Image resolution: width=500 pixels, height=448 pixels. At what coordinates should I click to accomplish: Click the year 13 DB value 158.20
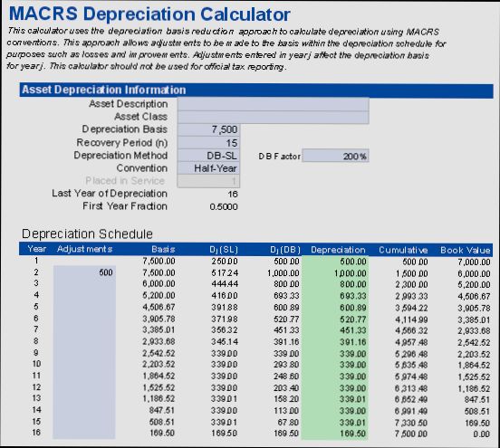[x=286, y=399]
